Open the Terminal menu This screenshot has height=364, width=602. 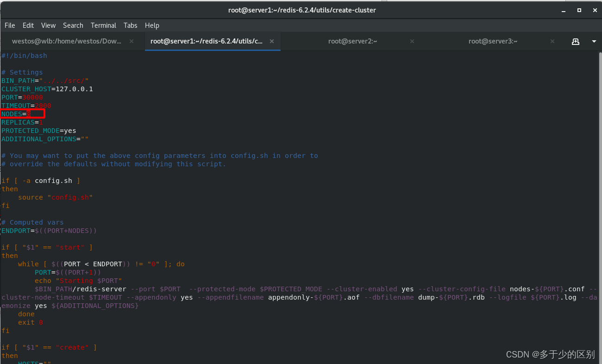pos(103,25)
